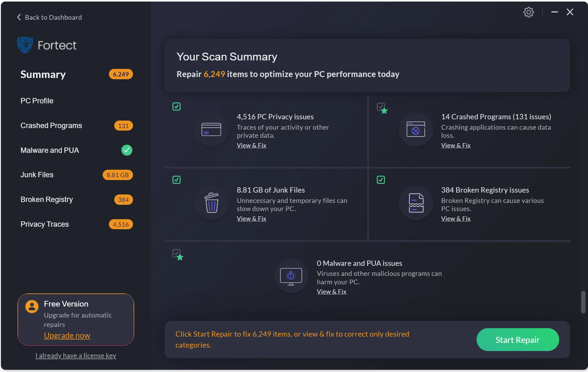This screenshot has width=588, height=372.
Task: Select Privacy Traces in the sidebar
Action: pyautogui.click(x=45, y=224)
